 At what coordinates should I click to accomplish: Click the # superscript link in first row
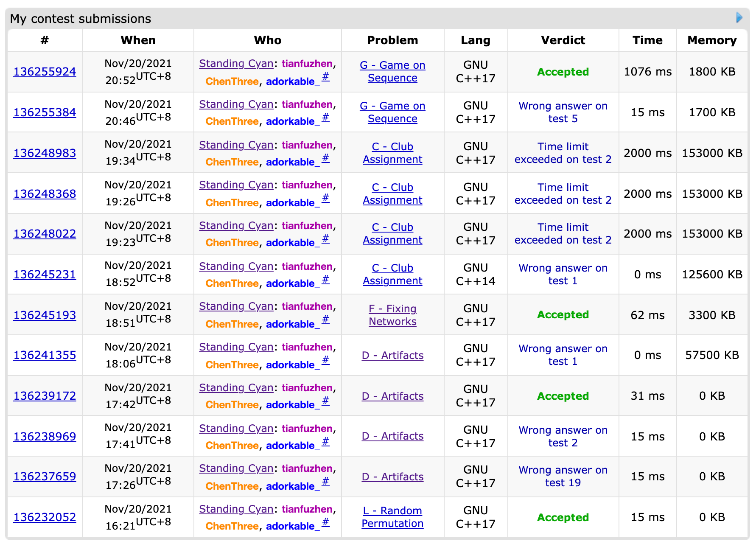coord(325,77)
